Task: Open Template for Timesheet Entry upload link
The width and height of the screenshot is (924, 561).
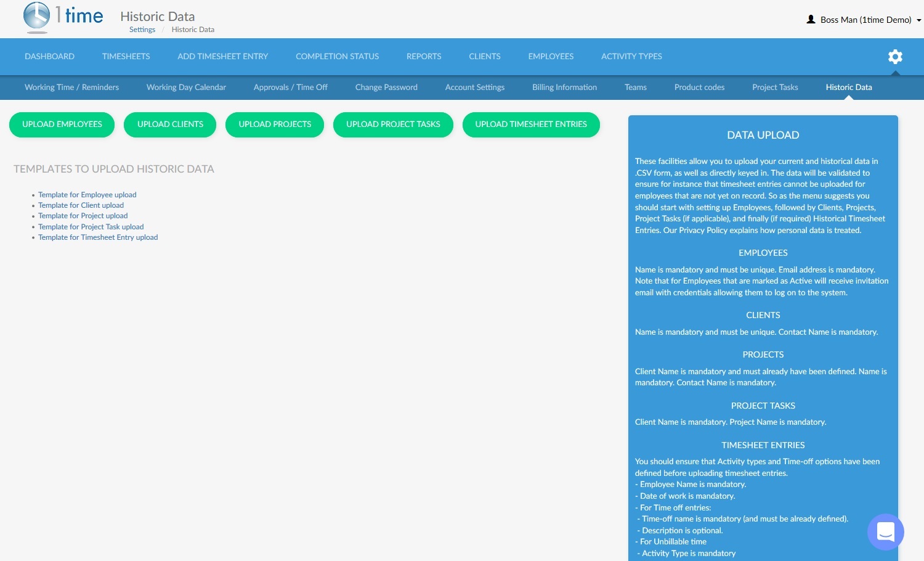Action: [98, 237]
